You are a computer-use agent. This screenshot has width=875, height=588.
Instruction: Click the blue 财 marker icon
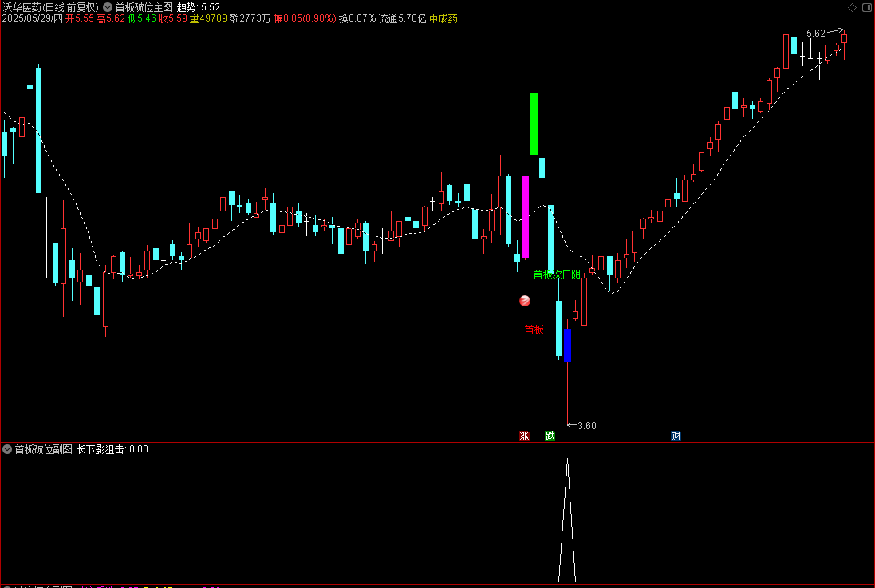click(x=676, y=436)
